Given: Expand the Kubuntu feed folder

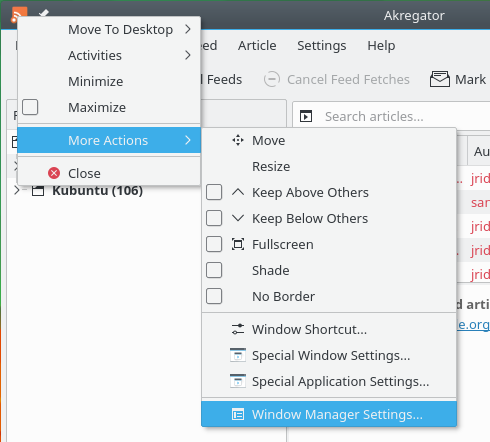Looking at the screenshot, I should tap(17, 191).
